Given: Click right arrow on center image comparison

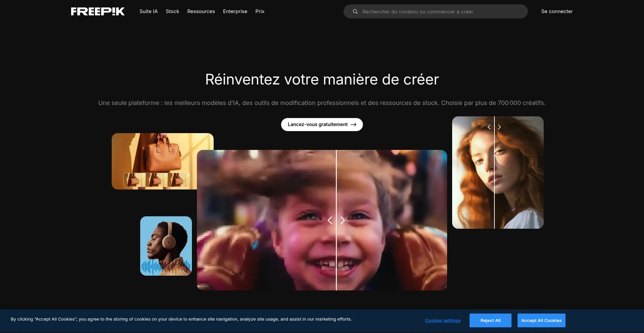Looking at the screenshot, I should (x=342, y=220).
